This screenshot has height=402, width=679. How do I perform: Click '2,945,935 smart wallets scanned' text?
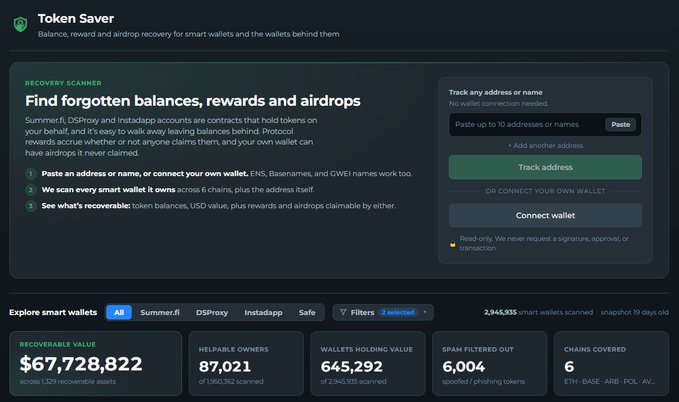tap(538, 312)
